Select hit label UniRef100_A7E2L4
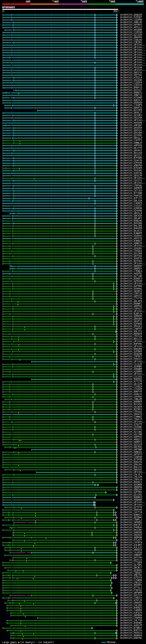Image resolution: width=146 pixels, height=644 pixels. tap(131, 77)
